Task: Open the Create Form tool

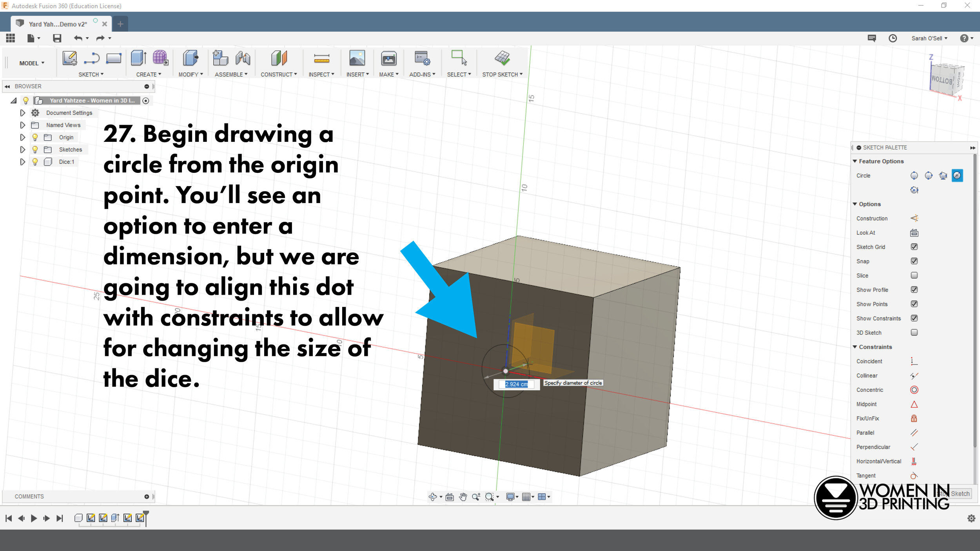Action: click(160, 58)
